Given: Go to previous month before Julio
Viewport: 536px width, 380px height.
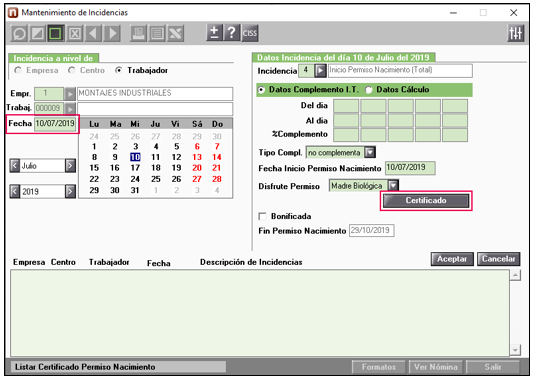Looking at the screenshot, I should 14,166.
